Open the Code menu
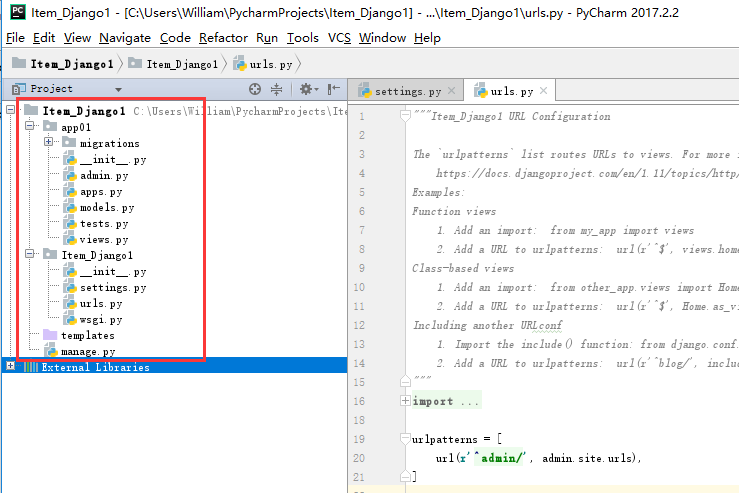This screenshot has width=739, height=493. click(175, 38)
